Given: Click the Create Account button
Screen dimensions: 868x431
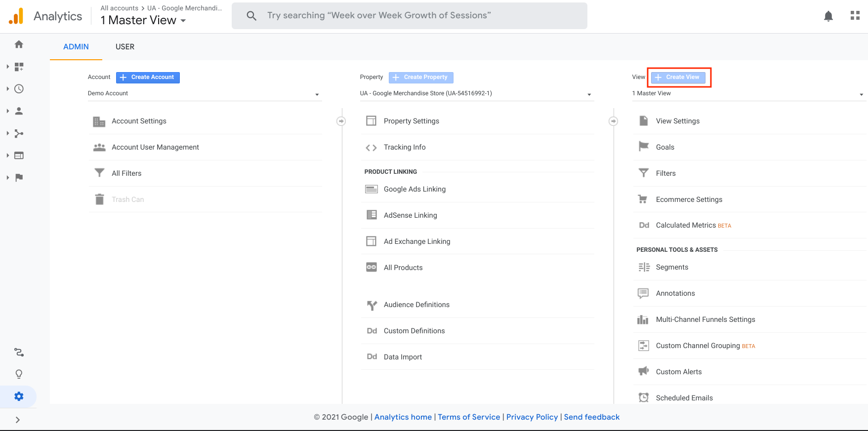Looking at the screenshot, I should point(148,78).
